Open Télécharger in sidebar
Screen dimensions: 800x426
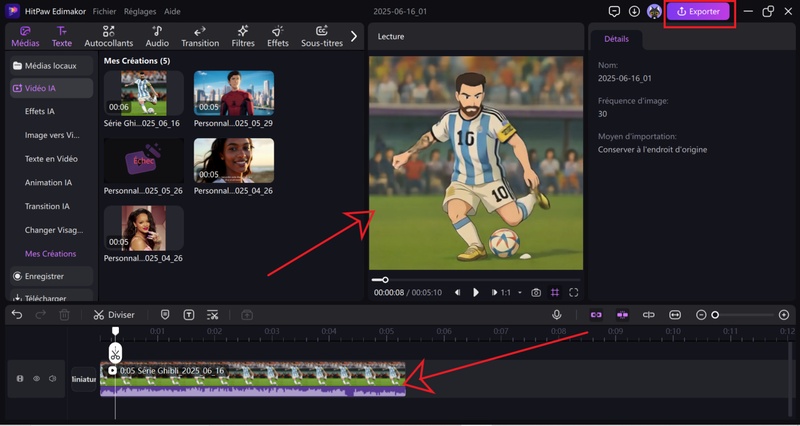(x=51, y=297)
